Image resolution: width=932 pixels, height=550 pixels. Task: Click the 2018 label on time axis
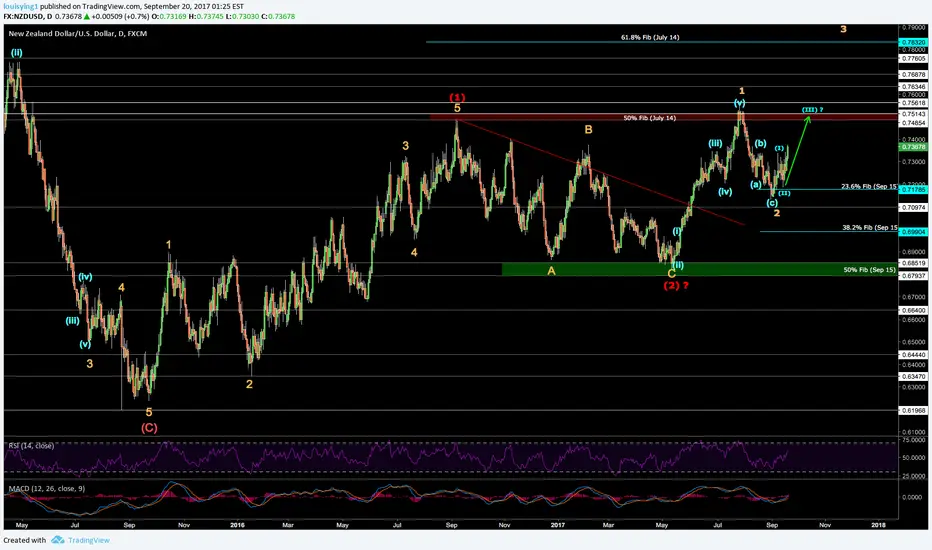pyautogui.click(x=878, y=525)
